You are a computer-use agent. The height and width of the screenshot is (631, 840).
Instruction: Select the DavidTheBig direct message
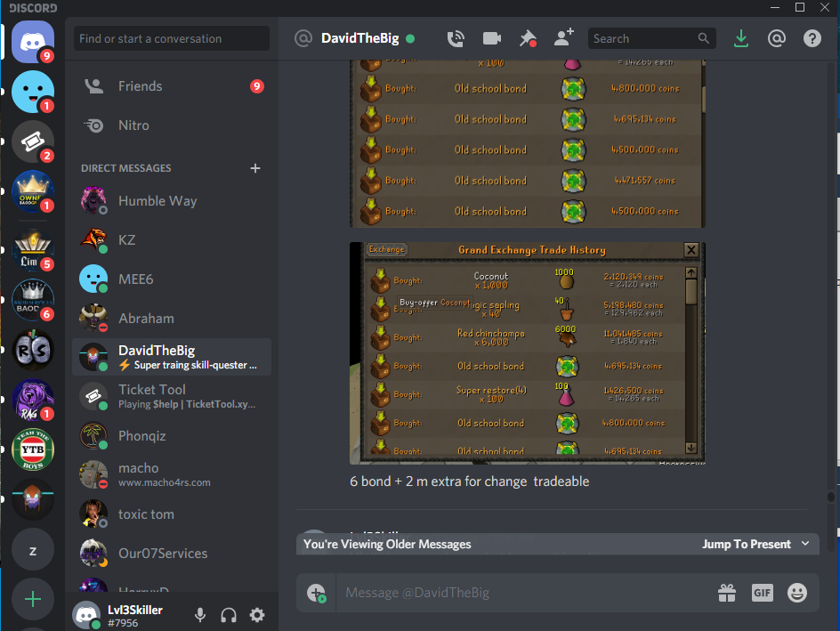pos(172,357)
